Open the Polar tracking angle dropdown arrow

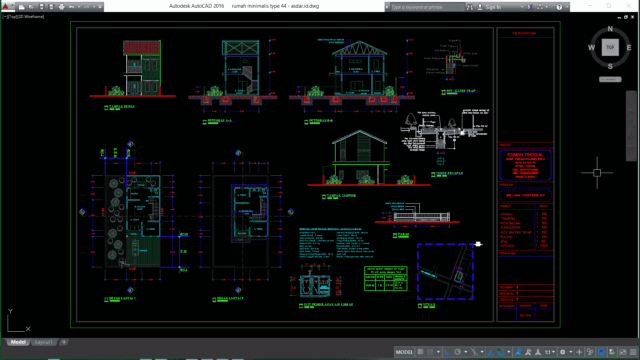466,352
